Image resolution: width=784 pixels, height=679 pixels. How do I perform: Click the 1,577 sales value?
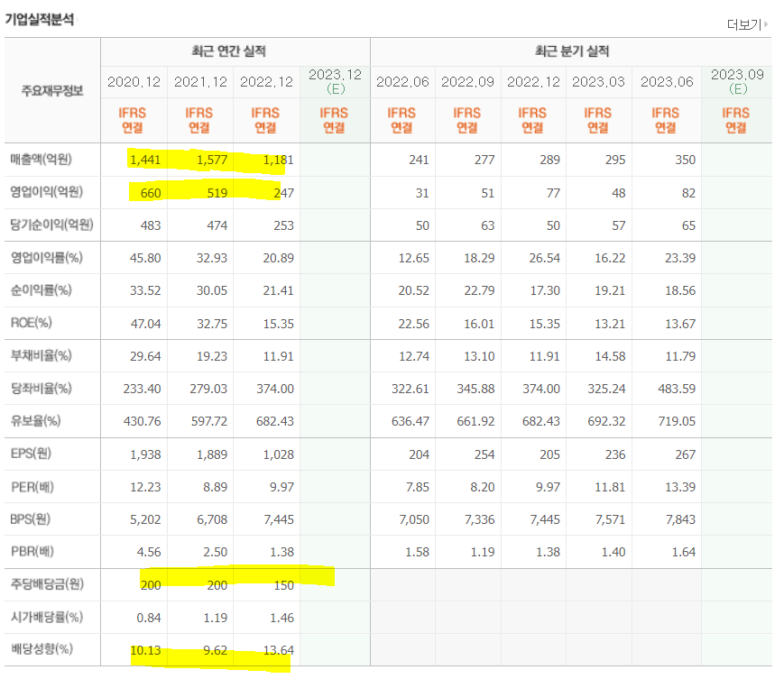pyautogui.click(x=212, y=160)
